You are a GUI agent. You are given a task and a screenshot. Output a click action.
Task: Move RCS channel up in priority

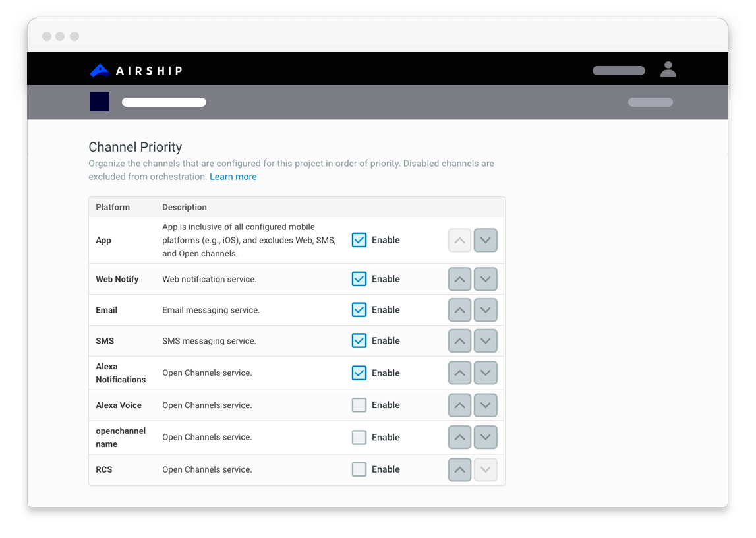(x=459, y=470)
